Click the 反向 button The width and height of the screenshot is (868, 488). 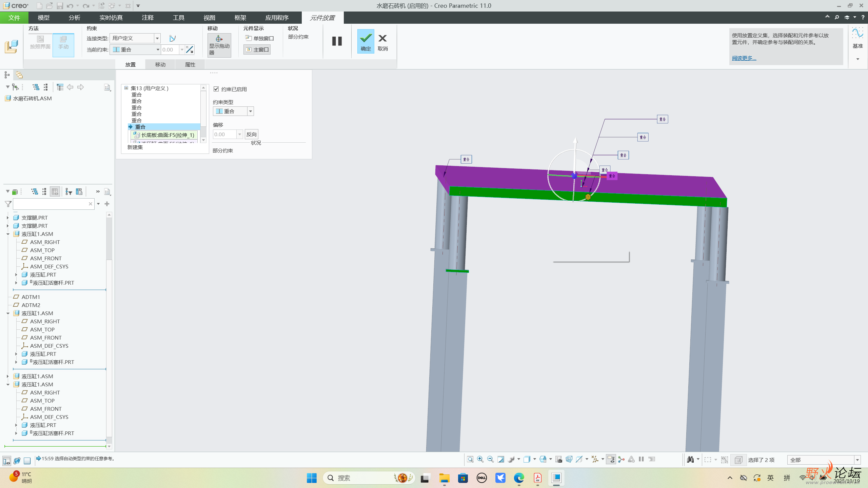coord(251,134)
